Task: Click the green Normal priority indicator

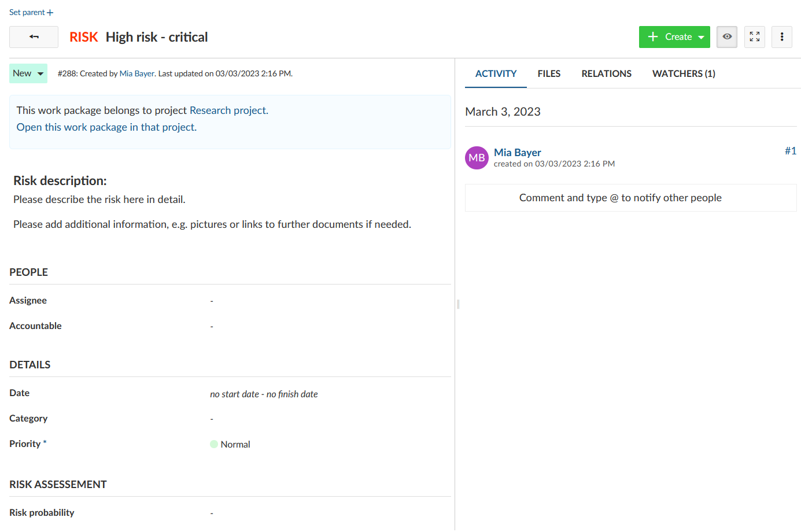Action: [214, 444]
